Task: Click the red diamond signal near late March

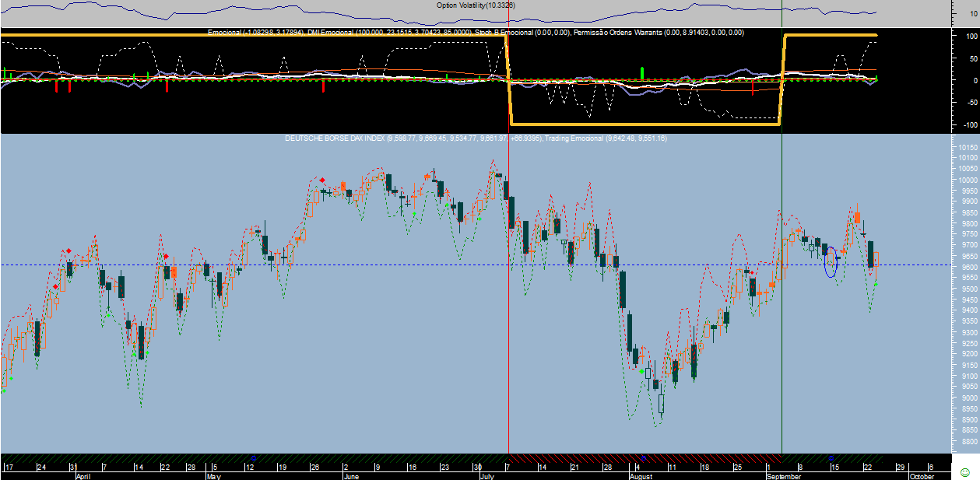Action: point(68,251)
